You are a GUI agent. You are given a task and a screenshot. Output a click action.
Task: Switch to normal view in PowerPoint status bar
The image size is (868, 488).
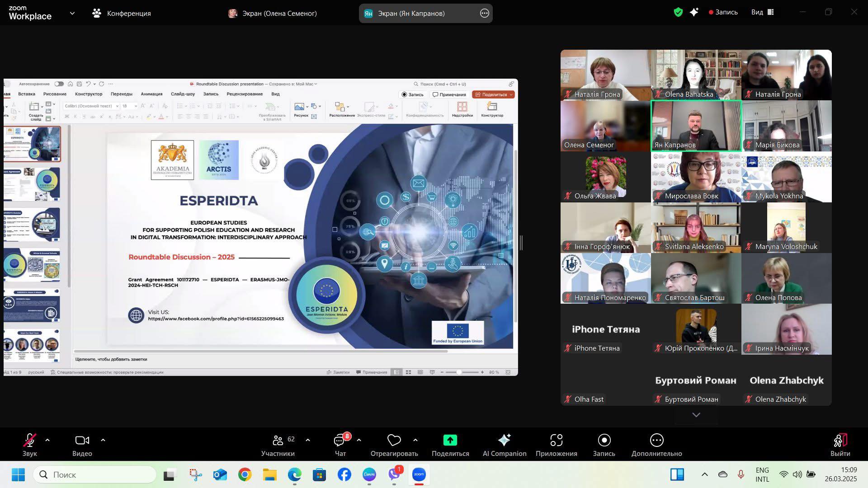click(396, 372)
